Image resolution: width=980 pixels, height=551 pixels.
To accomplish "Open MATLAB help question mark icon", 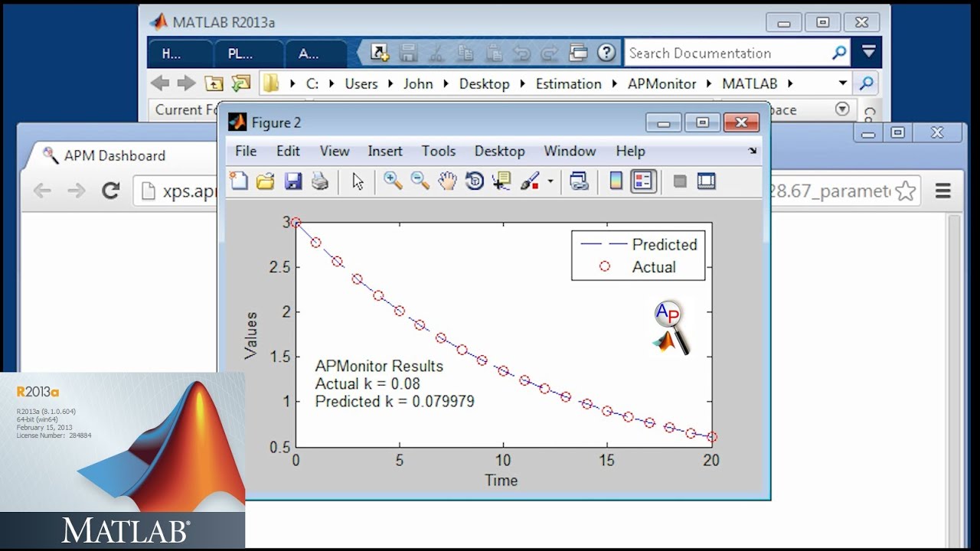I will pos(607,53).
